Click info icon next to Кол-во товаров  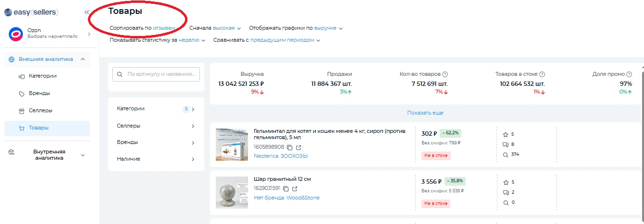pos(445,74)
